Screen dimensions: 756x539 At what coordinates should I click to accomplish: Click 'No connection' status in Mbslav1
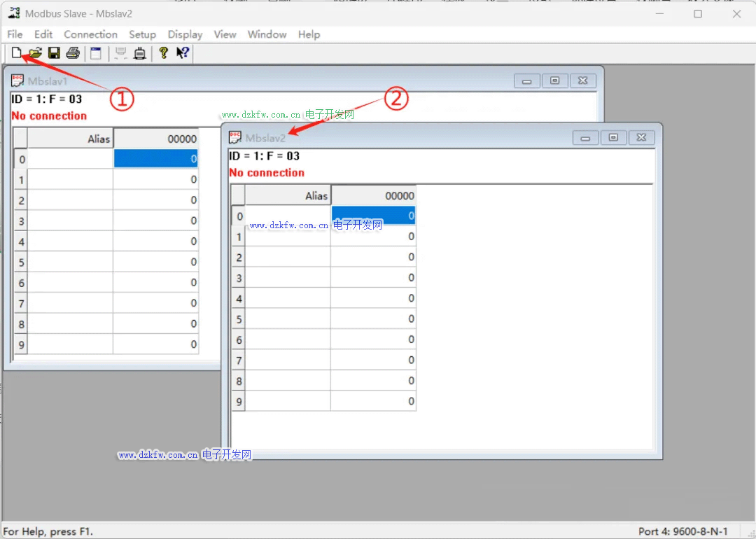(x=49, y=115)
